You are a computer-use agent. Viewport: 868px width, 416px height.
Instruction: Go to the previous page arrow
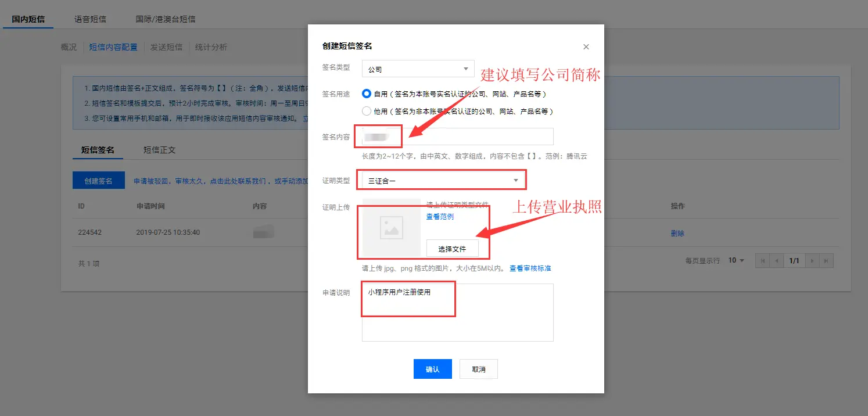tap(776, 261)
